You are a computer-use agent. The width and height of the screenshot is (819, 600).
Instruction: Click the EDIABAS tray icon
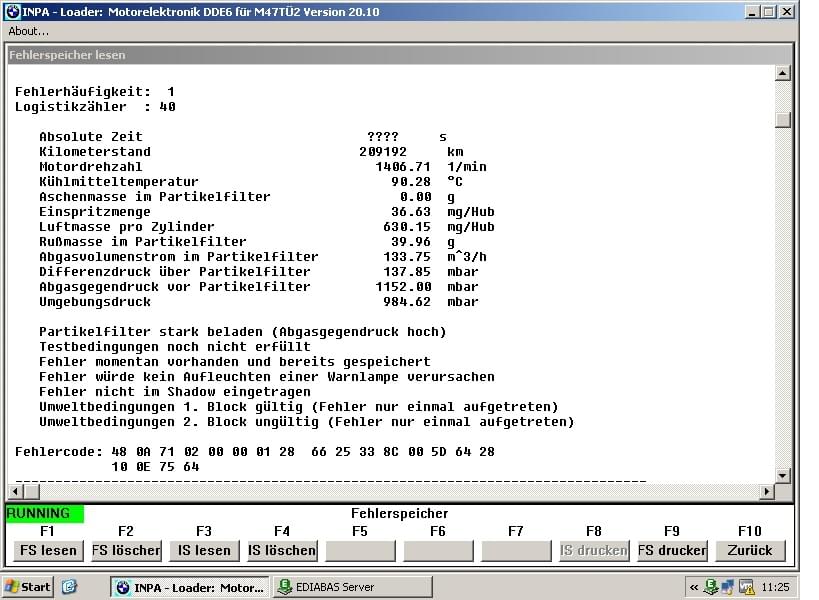click(x=710, y=587)
